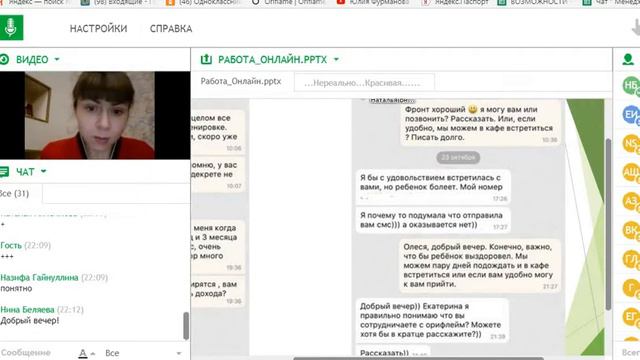
Task: Open the Все recipient dropdown
Action: point(143,353)
